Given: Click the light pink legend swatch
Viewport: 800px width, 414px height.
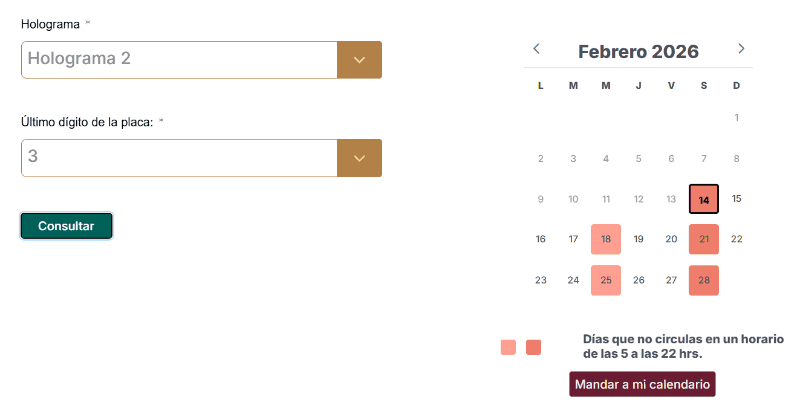Looking at the screenshot, I should pyautogui.click(x=508, y=347).
